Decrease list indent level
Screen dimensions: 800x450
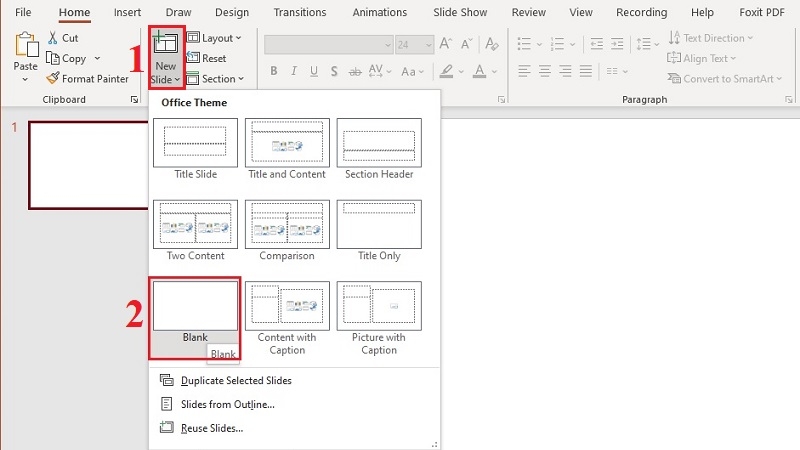click(596, 44)
